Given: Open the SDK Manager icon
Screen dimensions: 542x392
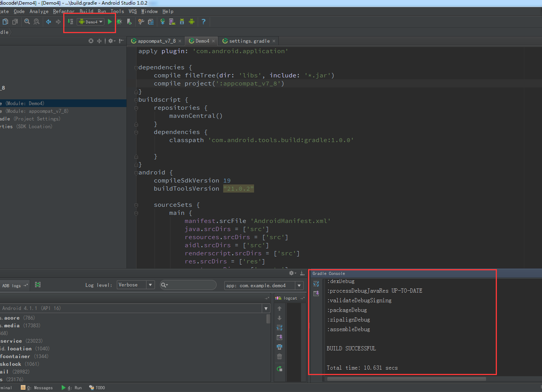Looking at the screenshot, I should 182,22.
